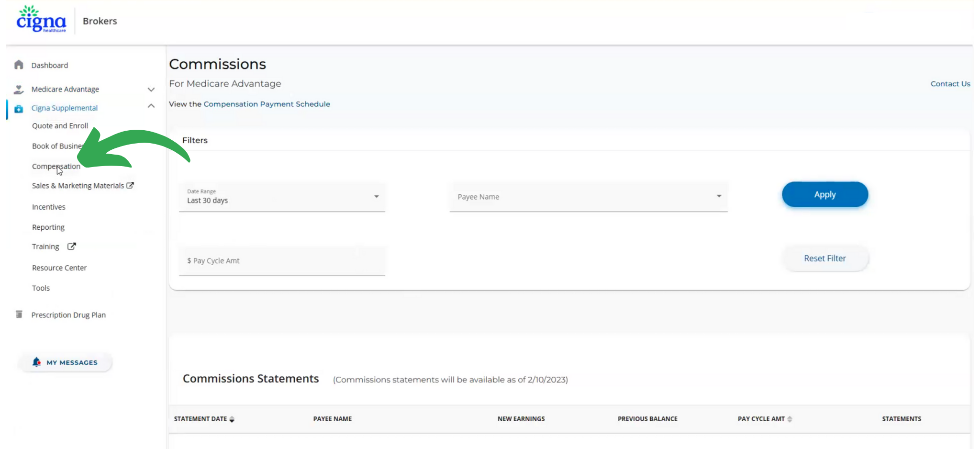This screenshot has height=449, width=980.
Task: Click the Commissions Statements heading
Action: tap(251, 379)
